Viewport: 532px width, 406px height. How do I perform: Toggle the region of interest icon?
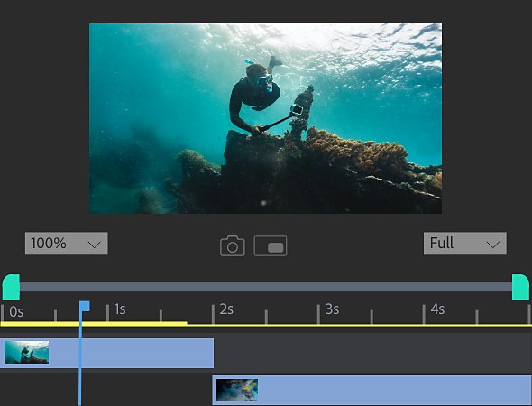coord(271,245)
